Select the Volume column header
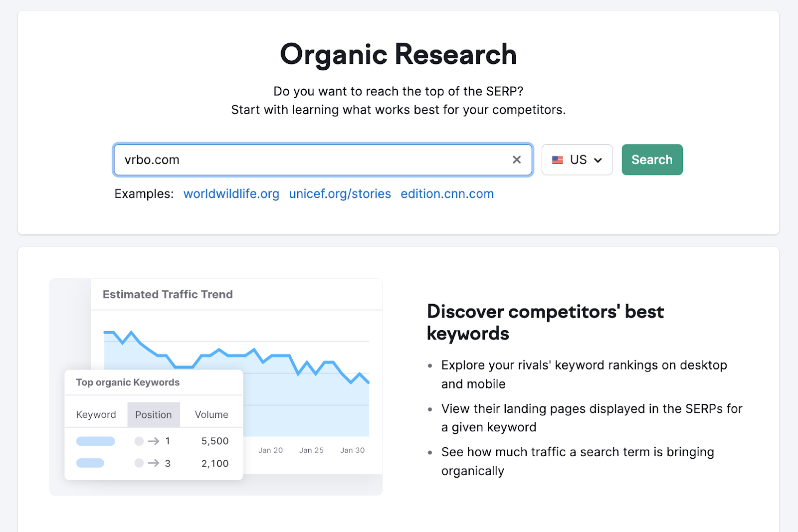The height and width of the screenshot is (532, 798). click(211, 415)
